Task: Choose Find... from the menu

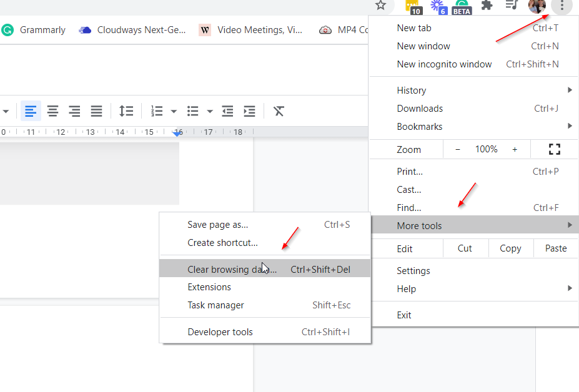Action: point(474,208)
